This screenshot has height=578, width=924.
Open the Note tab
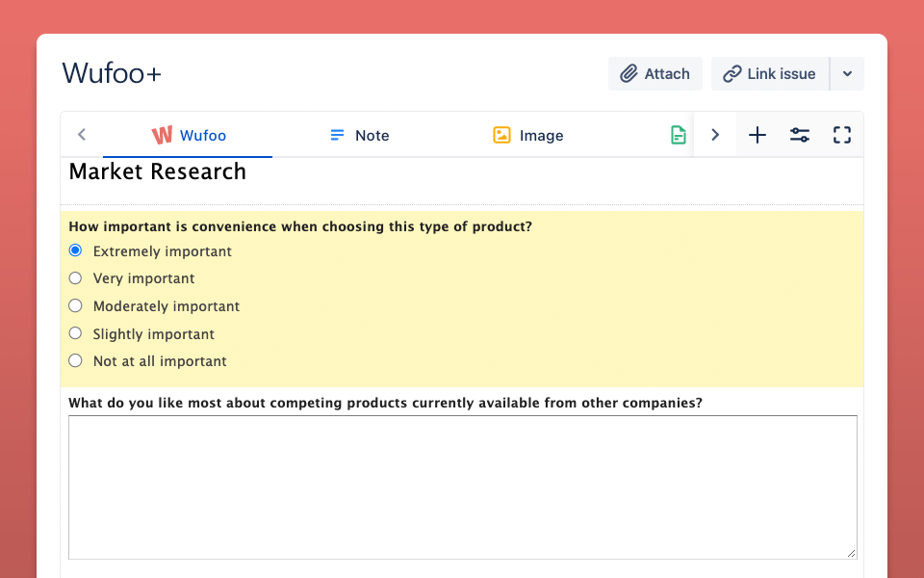coord(359,135)
